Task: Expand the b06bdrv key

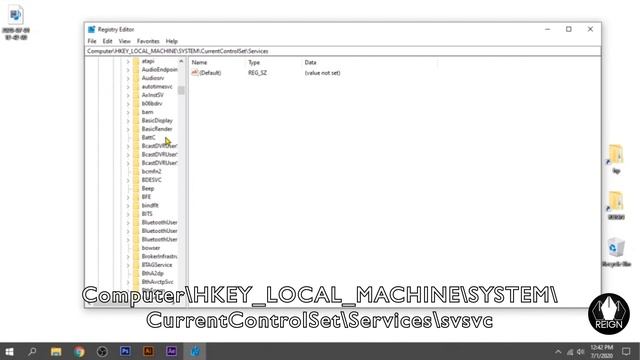Action: click(x=128, y=104)
